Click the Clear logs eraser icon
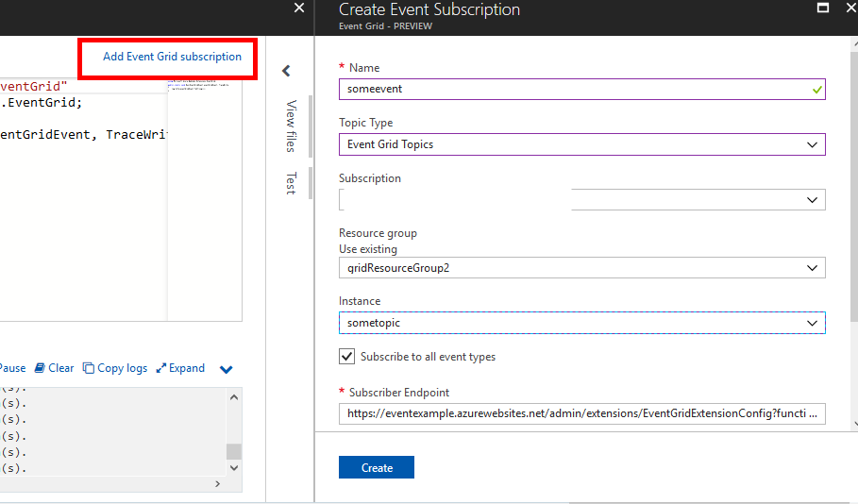The image size is (858, 504). (x=40, y=368)
